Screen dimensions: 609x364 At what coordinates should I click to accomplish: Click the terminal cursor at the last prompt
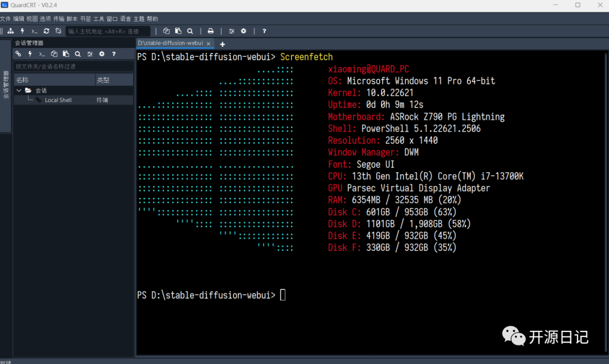click(283, 295)
